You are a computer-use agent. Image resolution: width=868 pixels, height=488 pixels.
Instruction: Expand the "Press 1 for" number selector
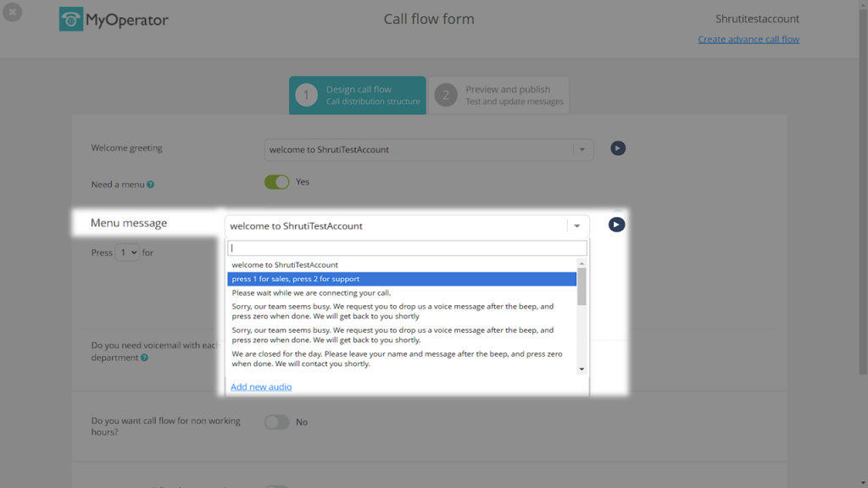click(126, 252)
